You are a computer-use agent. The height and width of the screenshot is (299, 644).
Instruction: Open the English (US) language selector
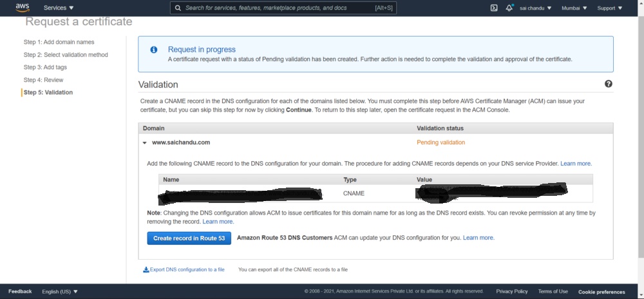coord(60,292)
